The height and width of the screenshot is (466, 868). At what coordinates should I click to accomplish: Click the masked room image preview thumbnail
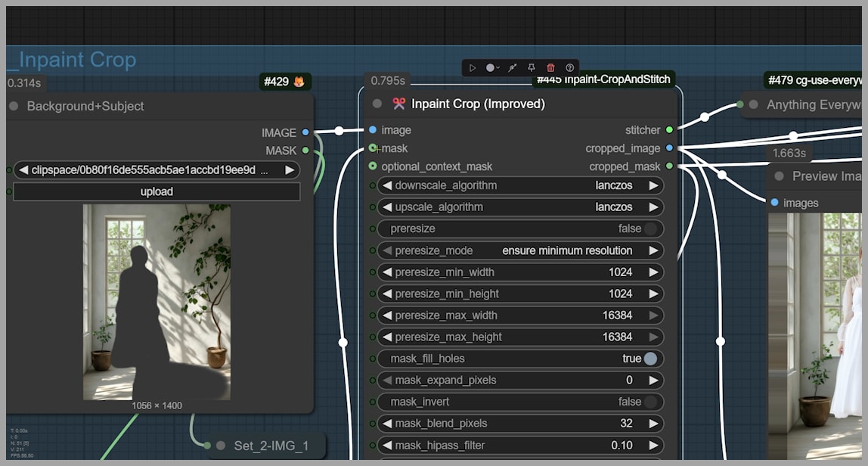157,302
